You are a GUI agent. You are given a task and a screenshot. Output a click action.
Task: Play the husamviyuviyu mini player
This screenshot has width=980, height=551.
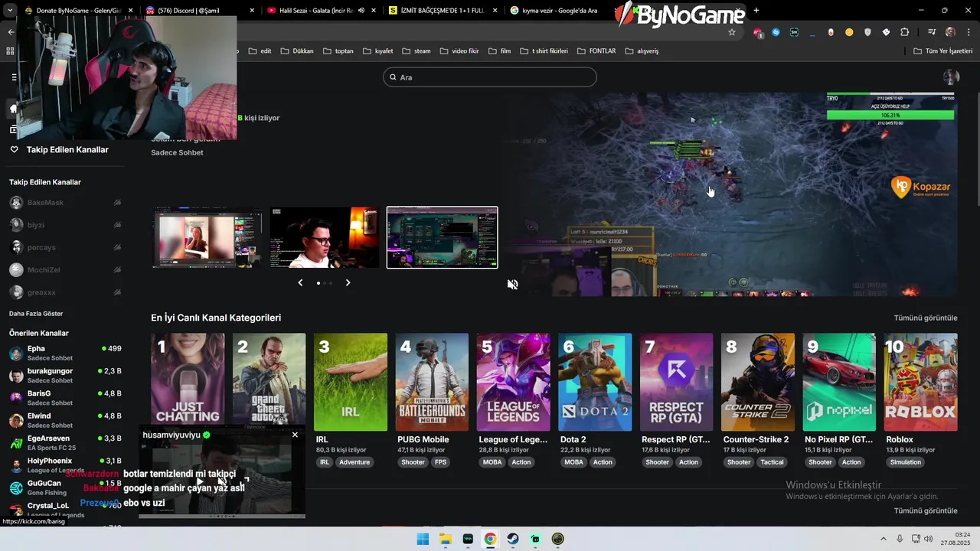tap(200, 481)
